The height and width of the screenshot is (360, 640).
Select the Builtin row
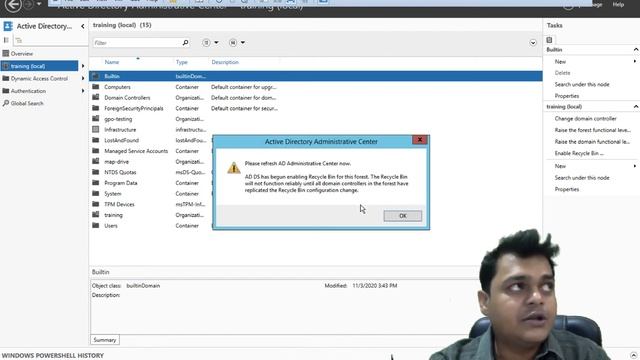click(316, 76)
